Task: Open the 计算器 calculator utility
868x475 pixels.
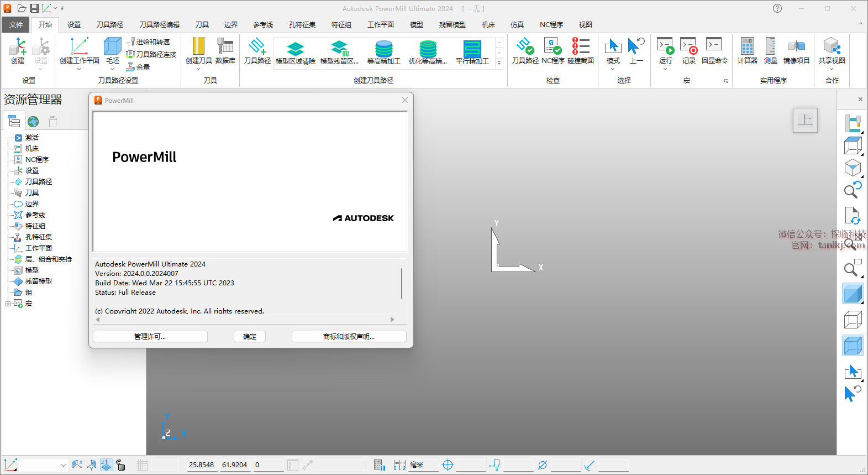Action: pyautogui.click(x=747, y=47)
